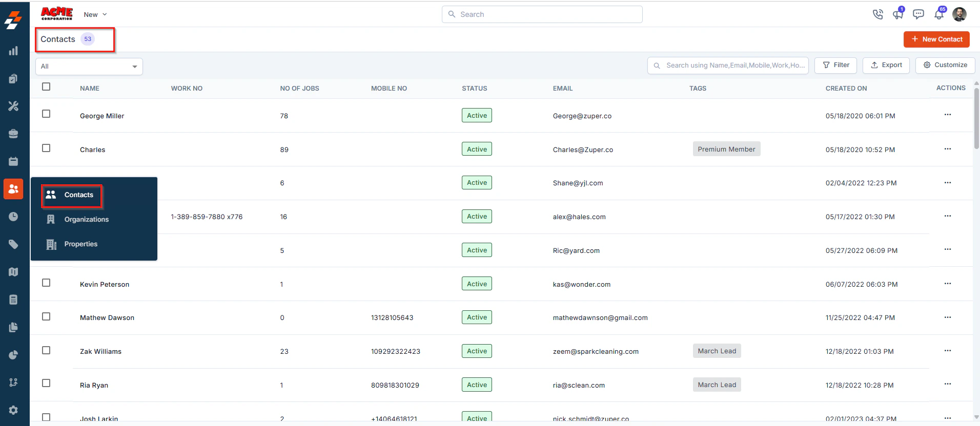Click email Shane@yjl.com
Viewport: 980px width, 426px height.
coord(578,183)
